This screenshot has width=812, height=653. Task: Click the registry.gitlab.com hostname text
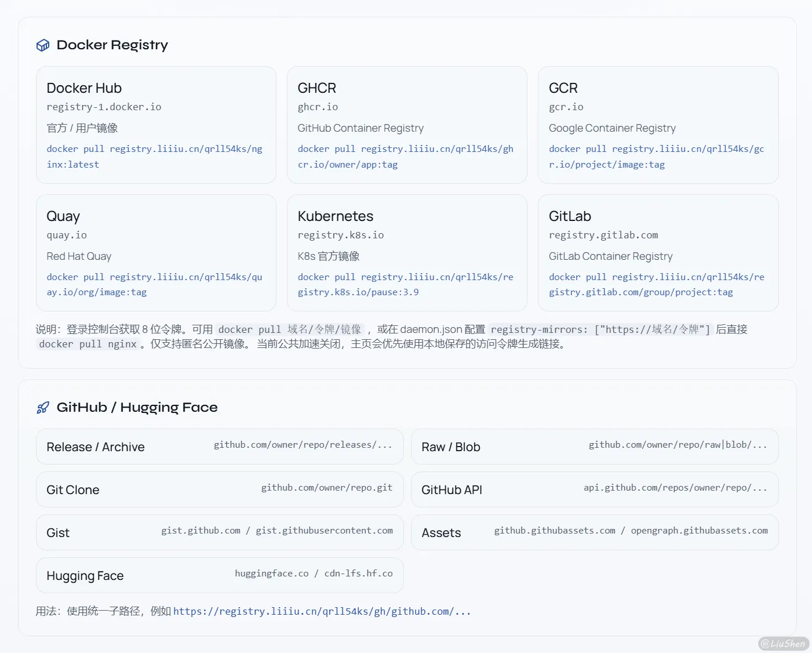[x=603, y=235]
